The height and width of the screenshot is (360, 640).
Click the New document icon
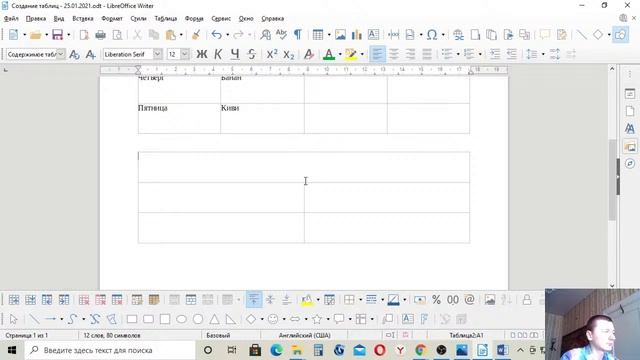pyautogui.click(x=13, y=35)
